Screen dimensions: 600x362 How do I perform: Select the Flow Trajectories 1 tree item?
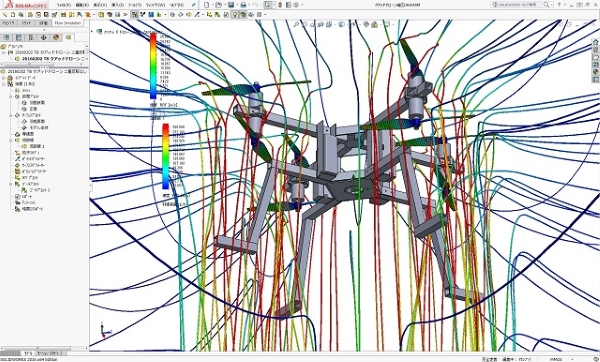click(x=34, y=146)
